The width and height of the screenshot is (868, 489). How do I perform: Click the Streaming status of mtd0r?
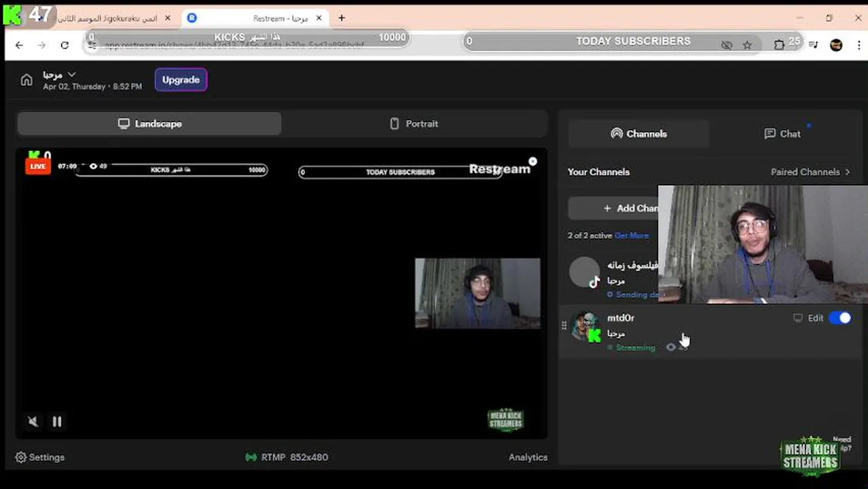[x=632, y=348]
